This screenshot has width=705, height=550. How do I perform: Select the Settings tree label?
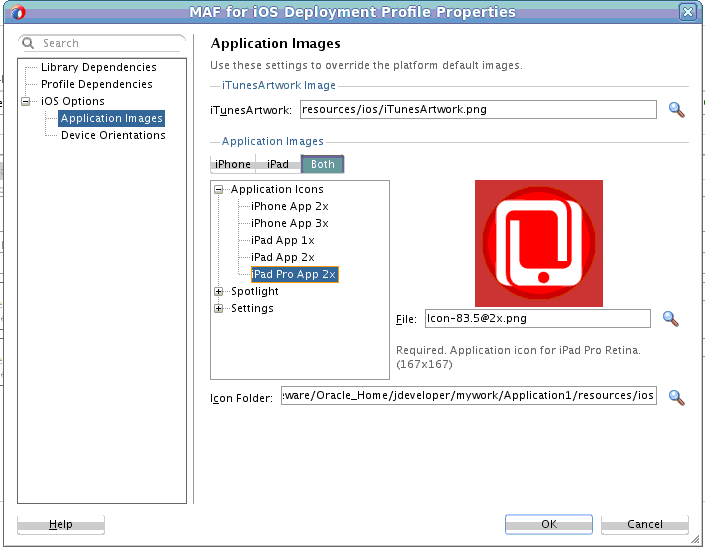tap(252, 309)
